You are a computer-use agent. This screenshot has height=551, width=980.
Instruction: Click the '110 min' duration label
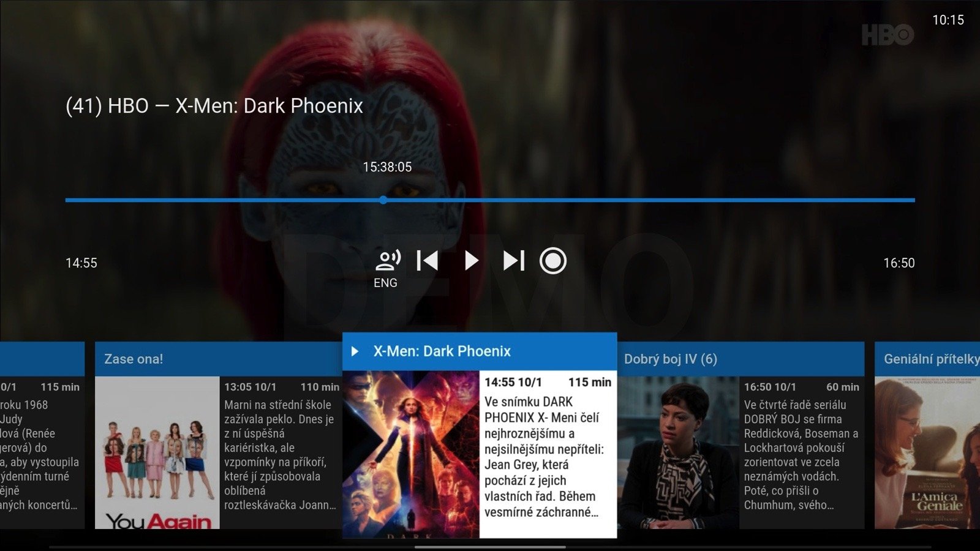click(320, 387)
